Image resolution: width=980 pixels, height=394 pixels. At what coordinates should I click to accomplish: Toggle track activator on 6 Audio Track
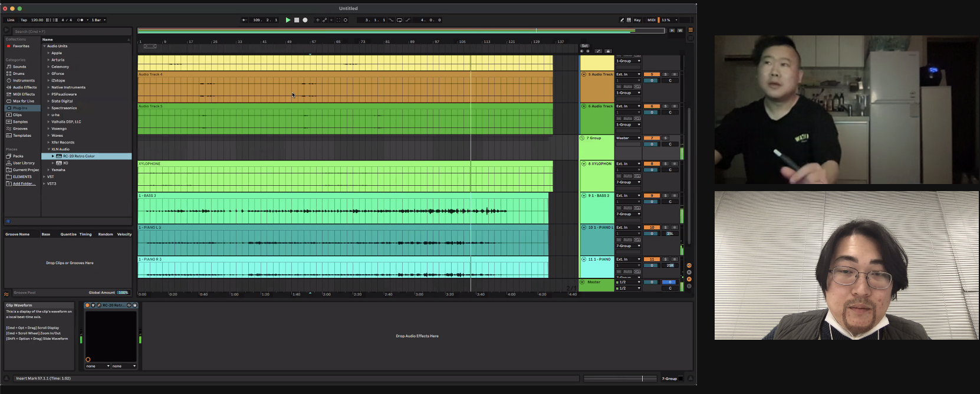pyautogui.click(x=652, y=106)
